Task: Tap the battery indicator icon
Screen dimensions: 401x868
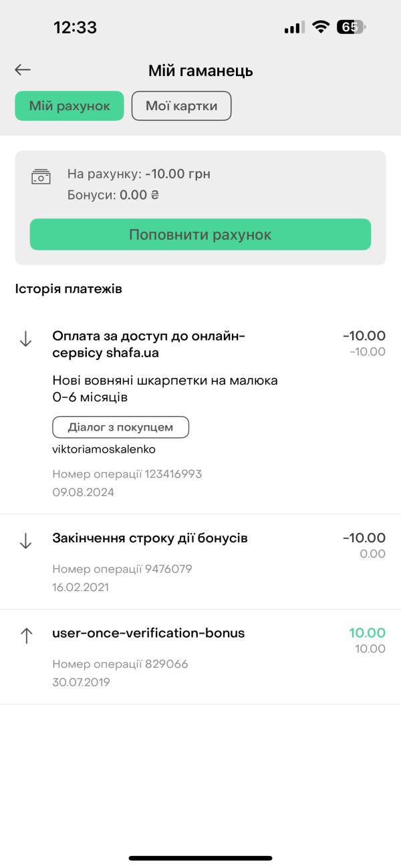Action: [x=351, y=27]
